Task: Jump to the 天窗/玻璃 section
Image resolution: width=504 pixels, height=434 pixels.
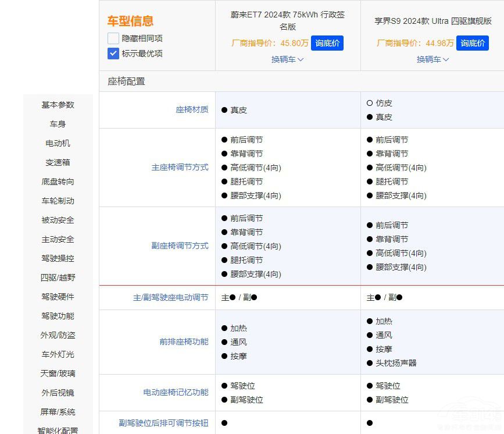Action: pos(57,373)
